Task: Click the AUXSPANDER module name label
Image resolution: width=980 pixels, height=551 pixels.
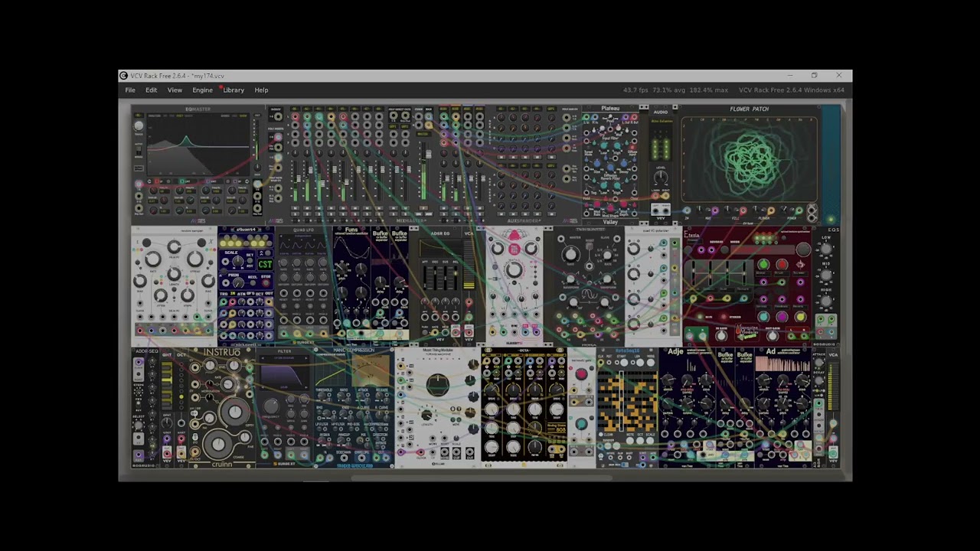Action: (524, 221)
